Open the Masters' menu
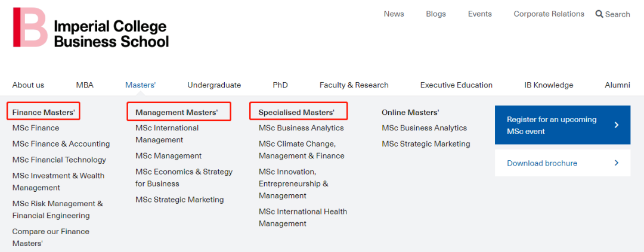Image resolution: width=644 pixels, height=252 pixels. 141,85
